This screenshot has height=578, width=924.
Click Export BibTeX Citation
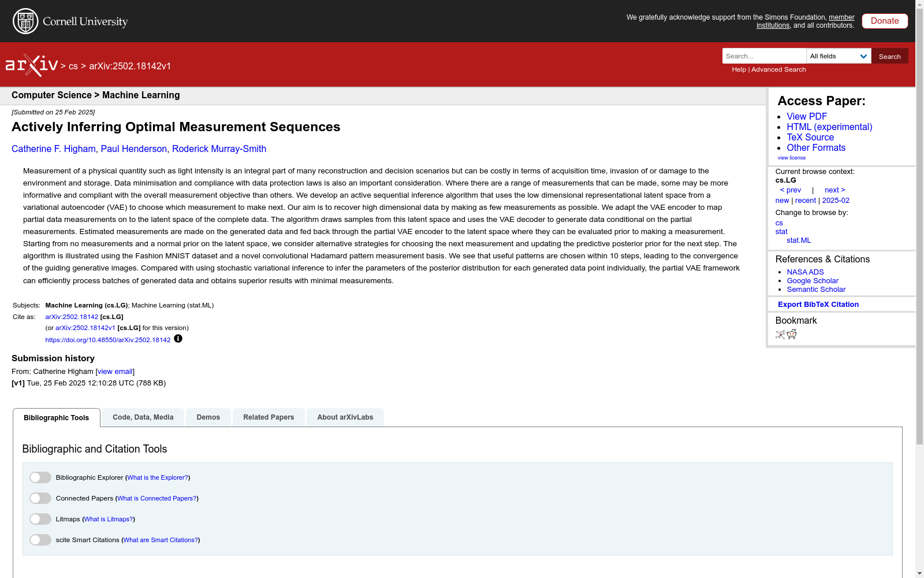tap(818, 305)
